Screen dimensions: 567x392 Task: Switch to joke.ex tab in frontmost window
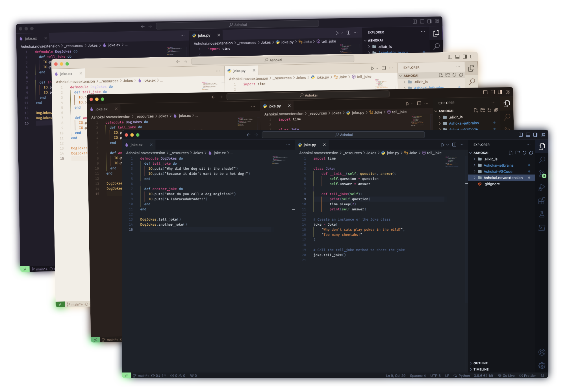pyautogui.click(x=136, y=145)
